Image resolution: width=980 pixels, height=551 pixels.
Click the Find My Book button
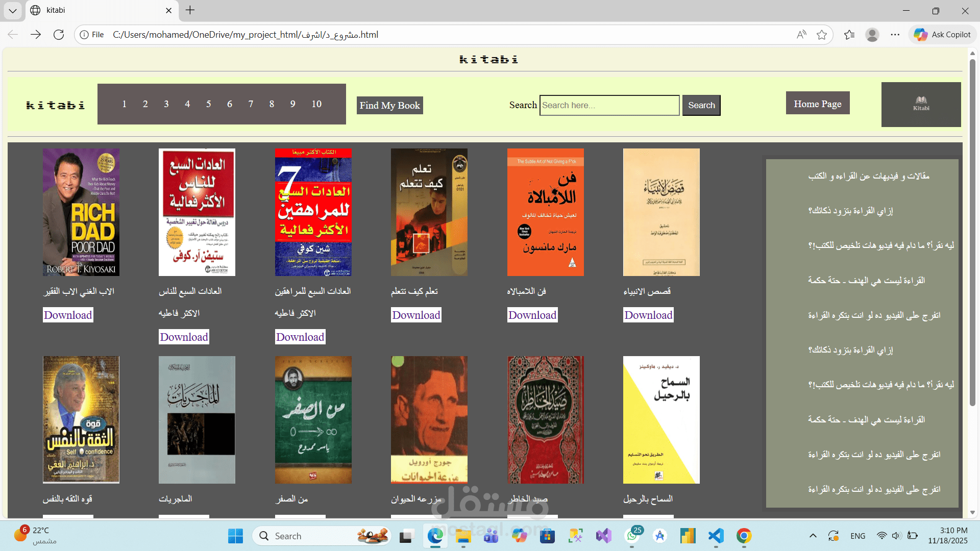pos(390,105)
